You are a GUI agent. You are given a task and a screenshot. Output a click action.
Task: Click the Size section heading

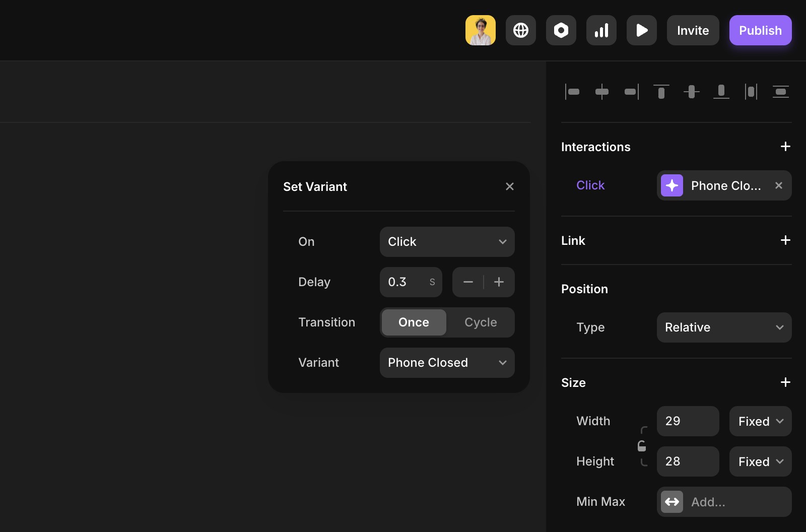coord(573,382)
